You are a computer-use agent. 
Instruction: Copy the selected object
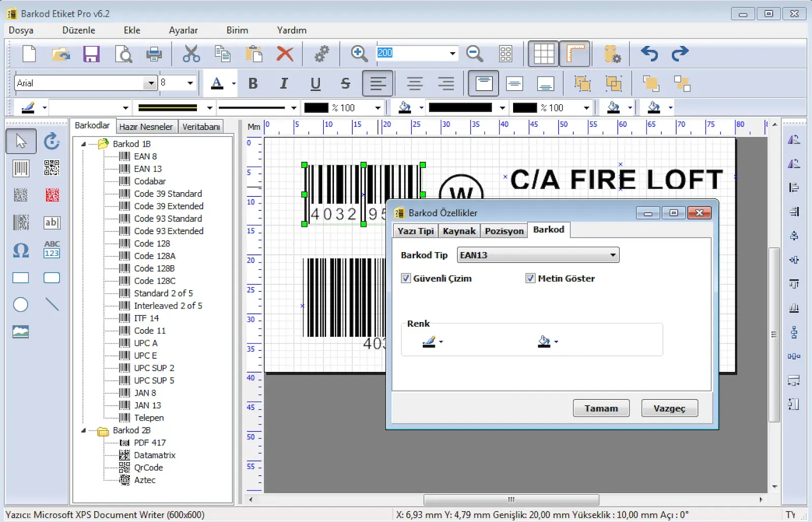point(222,53)
